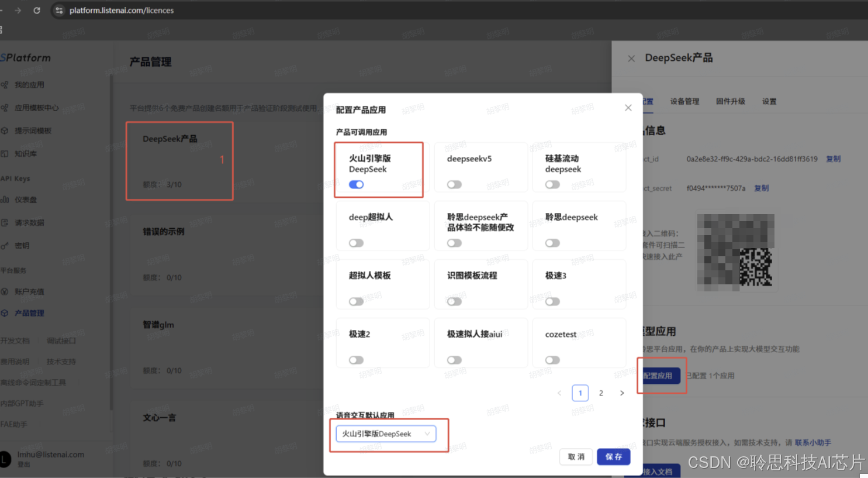
Task: Open the 我的应用 sidebar item
Action: click(x=32, y=84)
